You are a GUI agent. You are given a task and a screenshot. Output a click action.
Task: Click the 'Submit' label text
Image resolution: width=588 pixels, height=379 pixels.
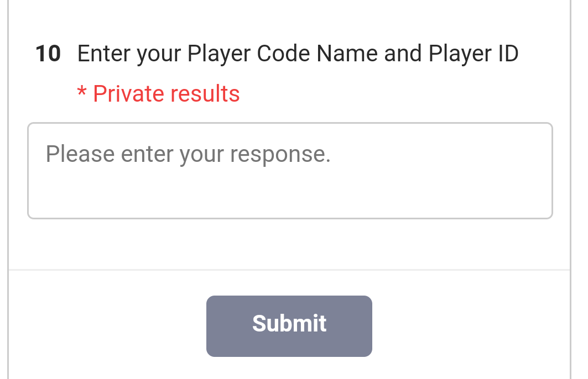(x=289, y=324)
